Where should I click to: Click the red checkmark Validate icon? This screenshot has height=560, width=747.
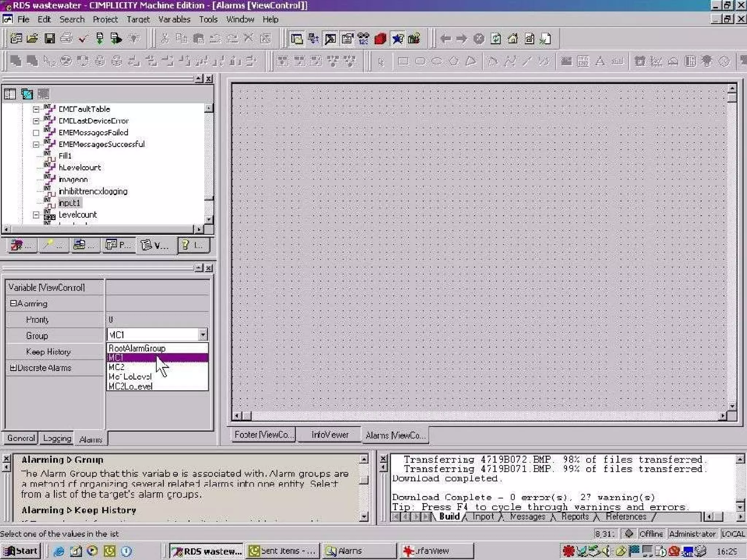(83, 39)
